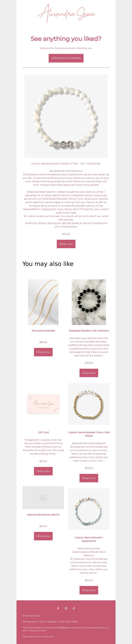132x644 pixels.
Task: Open the MRS pearl bracelet product image
Action: point(66,116)
